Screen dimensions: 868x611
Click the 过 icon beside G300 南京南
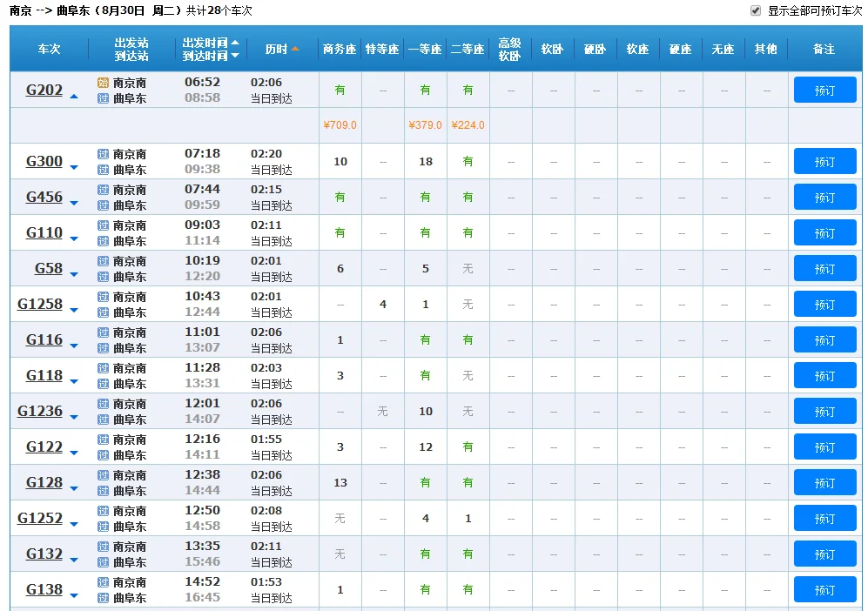[x=103, y=154]
